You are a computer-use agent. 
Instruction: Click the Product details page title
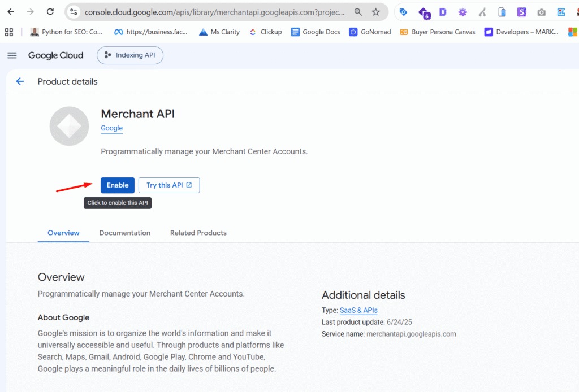(x=68, y=81)
